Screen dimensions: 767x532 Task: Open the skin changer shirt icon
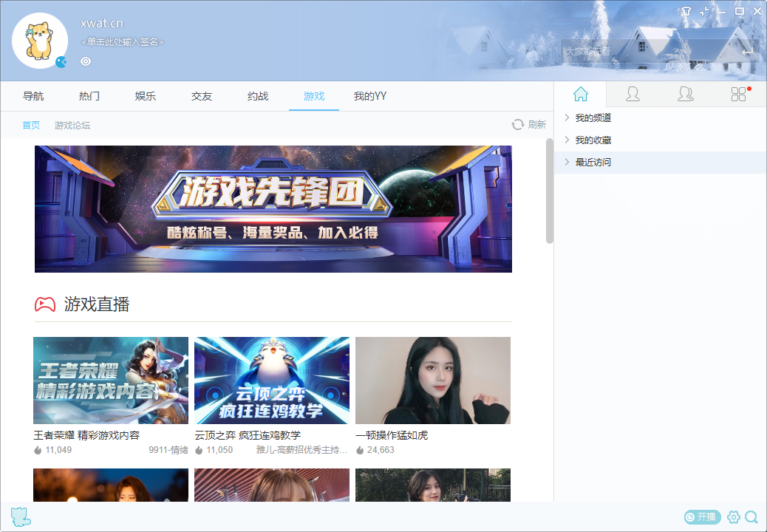(686, 11)
